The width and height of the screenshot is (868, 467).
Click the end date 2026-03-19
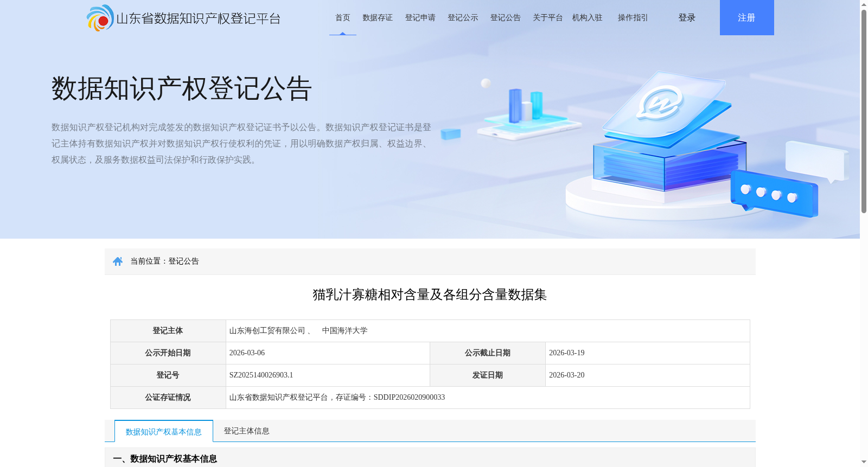click(x=567, y=353)
